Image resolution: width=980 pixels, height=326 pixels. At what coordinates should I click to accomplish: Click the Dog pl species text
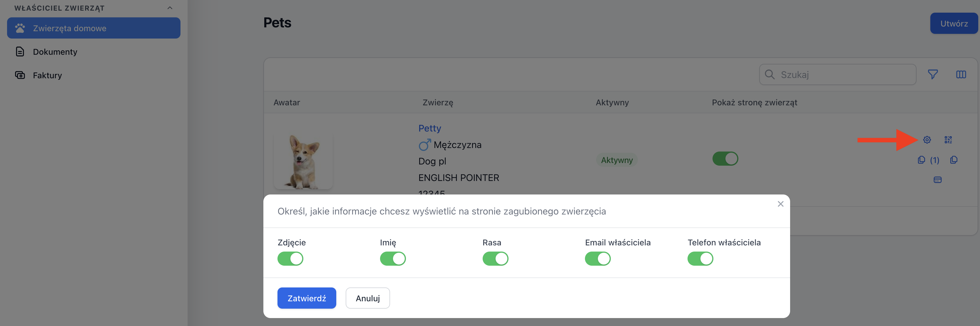432,161
